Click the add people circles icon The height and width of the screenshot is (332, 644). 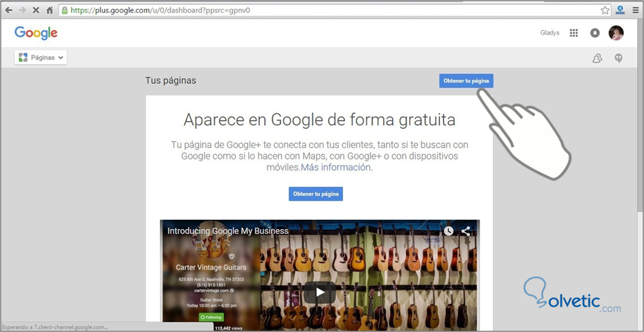[597, 58]
